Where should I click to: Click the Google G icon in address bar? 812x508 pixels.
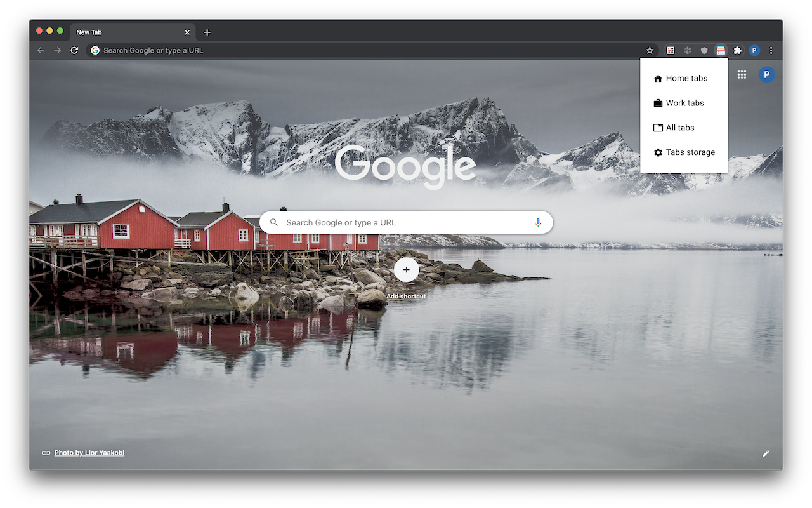95,50
